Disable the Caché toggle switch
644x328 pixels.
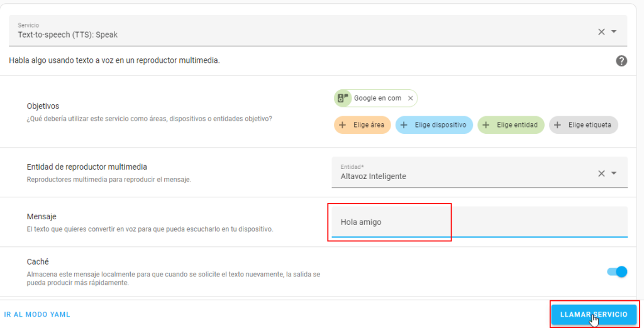pos(617,271)
